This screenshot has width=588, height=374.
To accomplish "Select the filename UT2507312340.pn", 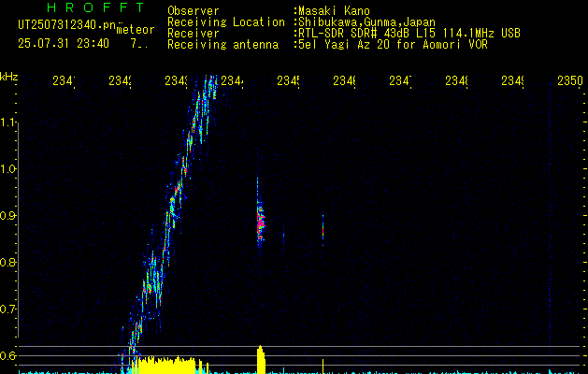I will tap(66, 25).
